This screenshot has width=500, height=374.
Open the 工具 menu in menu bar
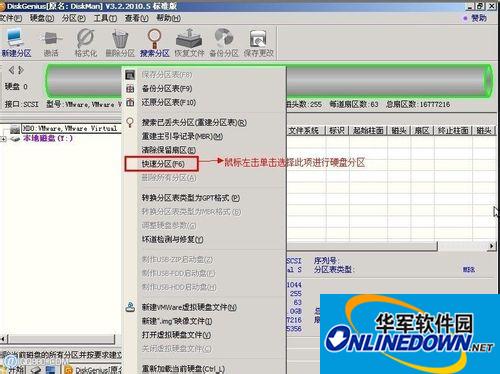(x=105, y=18)
